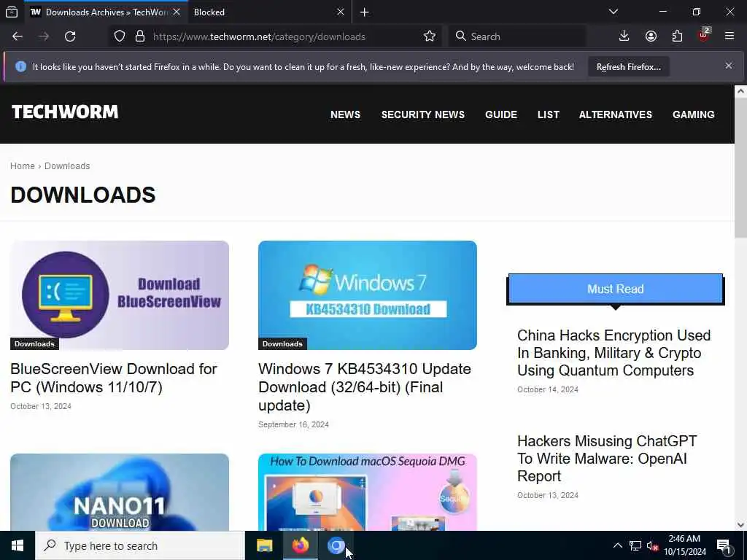Open the NEWS navigation menu item
This screenshot has width=747, height=560.
345,114
